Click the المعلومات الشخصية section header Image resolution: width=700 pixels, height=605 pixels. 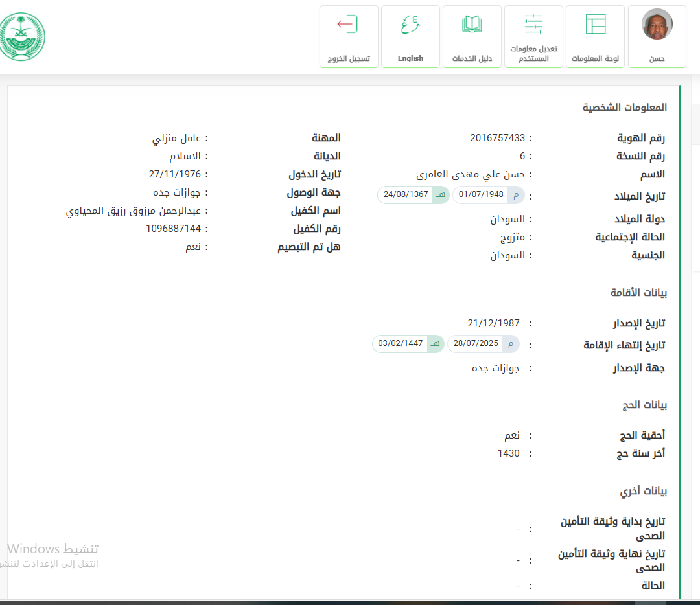point(624,108)
